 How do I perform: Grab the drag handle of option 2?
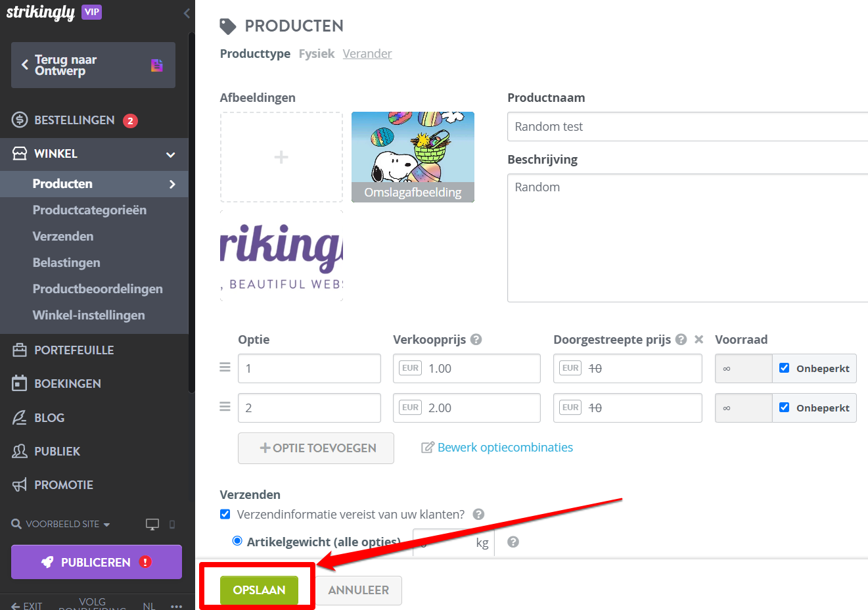[225, 407]
